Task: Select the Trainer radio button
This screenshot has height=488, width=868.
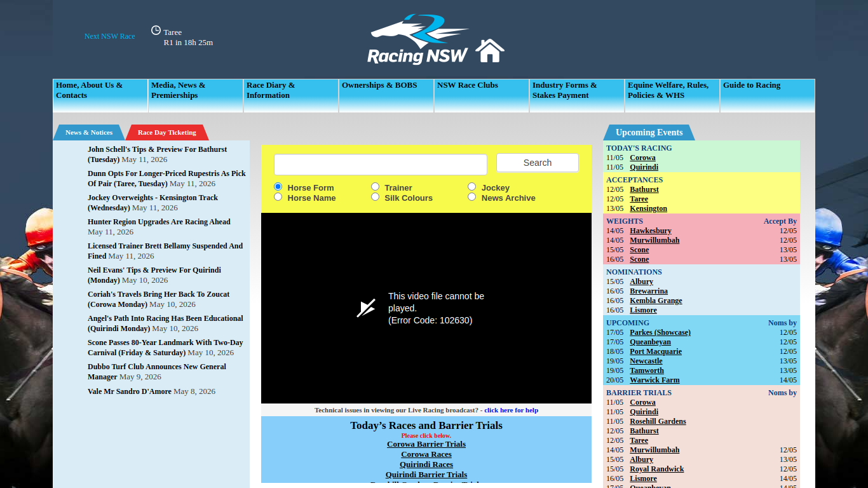Action: click(x=376, y=187)
